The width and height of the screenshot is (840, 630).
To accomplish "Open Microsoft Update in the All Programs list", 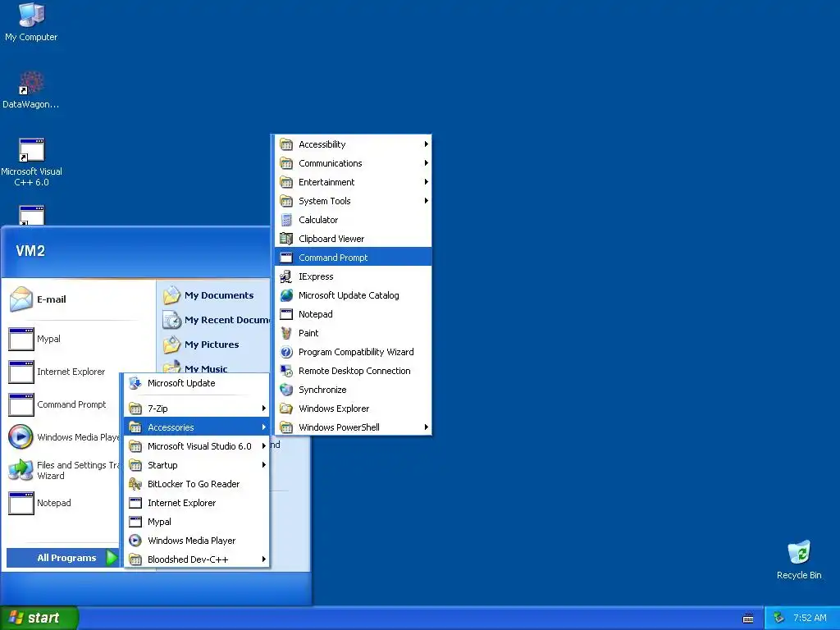I will pyautogui.click(x=197, y=383).
